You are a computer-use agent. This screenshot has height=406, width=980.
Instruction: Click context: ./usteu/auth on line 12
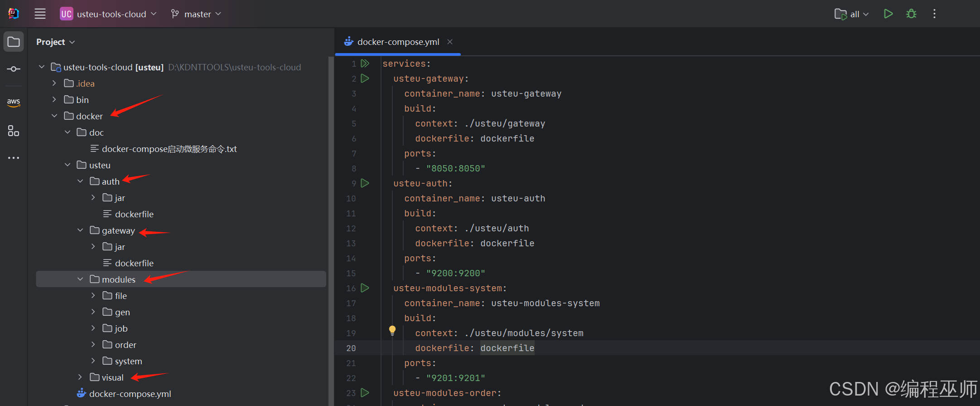click(x=472, y=228)
